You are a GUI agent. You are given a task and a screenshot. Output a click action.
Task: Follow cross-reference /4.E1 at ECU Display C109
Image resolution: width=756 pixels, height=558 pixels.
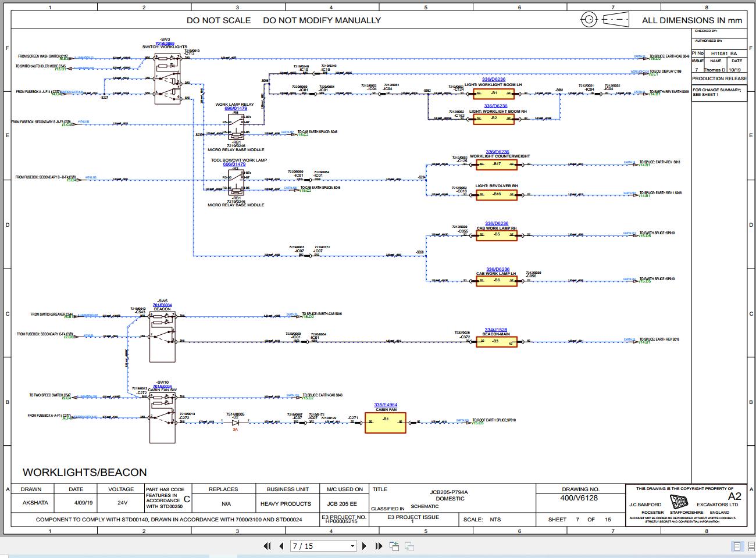(x=652, y=74)
